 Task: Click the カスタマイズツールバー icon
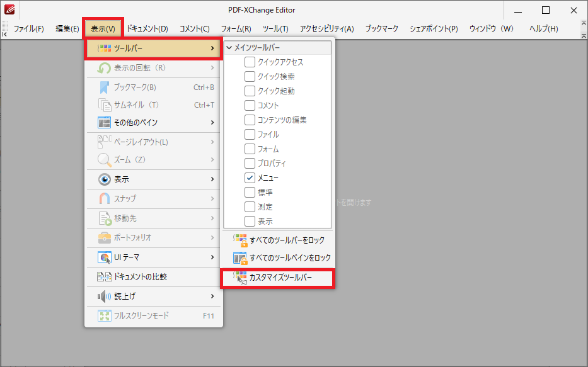click(240, 278)
